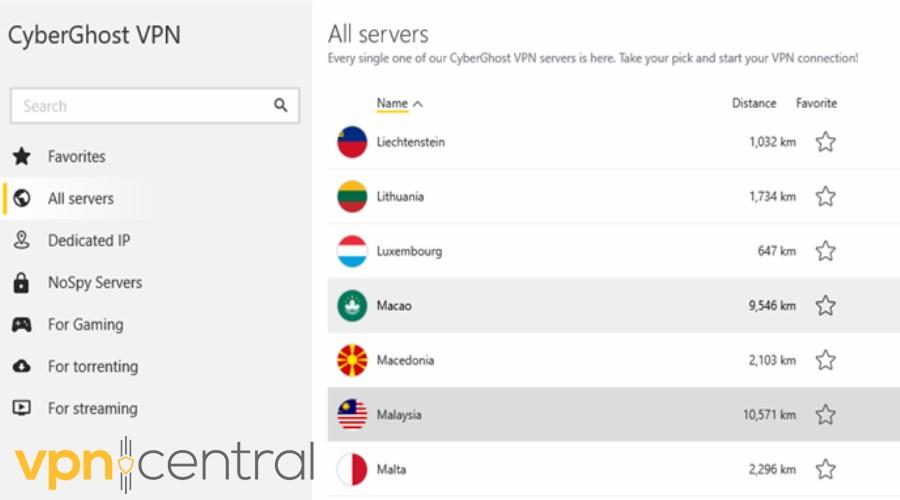The height and width of the screenshot is (500, 900).
Task: Star the Macedonia server as favorite
Action: (825, 360)
